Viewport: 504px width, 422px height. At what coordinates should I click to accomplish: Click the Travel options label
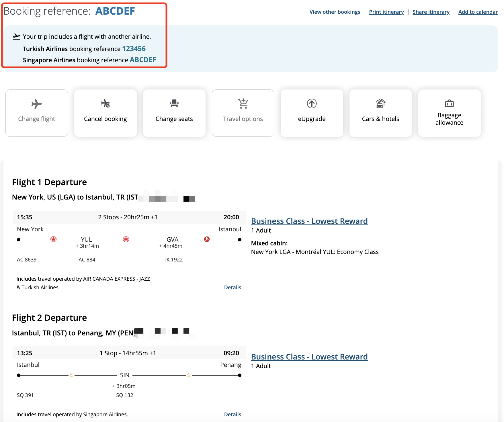(x=243, y=119)
